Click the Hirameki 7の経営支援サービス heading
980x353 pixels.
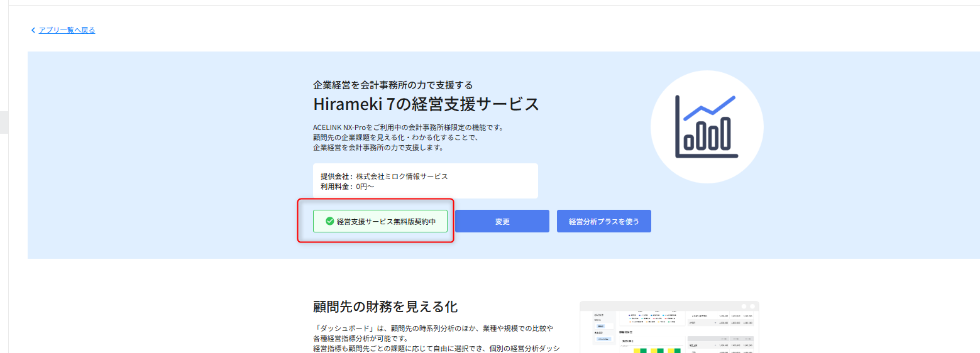[426, 104]
